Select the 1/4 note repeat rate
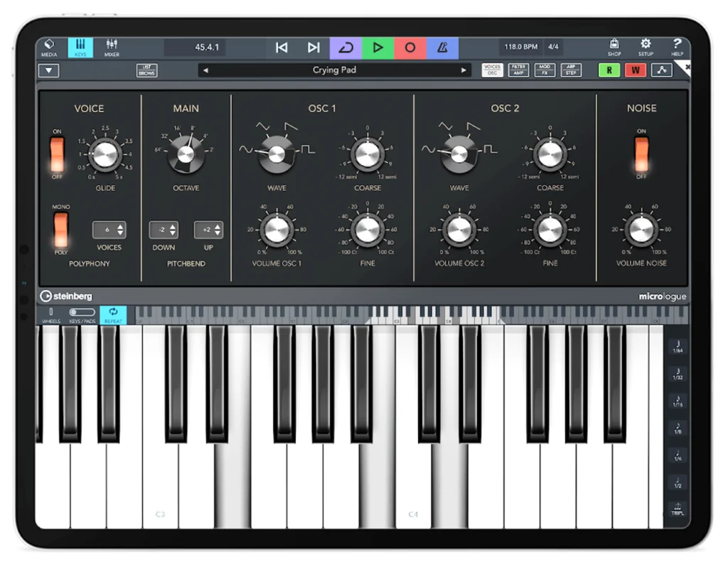Viewport: 728px width, 567px height. (678, 455)
